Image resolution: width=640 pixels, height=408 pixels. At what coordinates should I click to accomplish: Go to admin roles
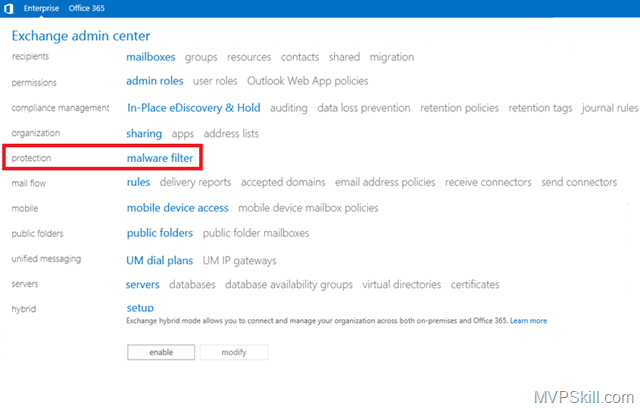click(x=155, y=81)
